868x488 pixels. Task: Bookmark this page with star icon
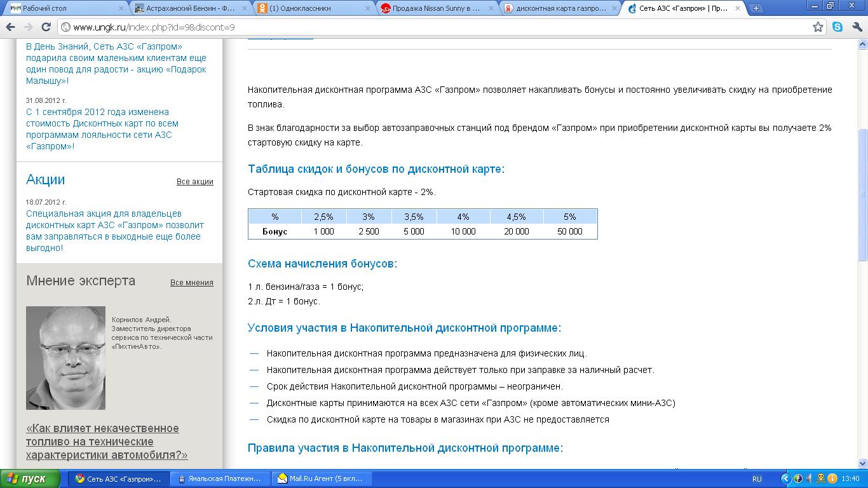818,27
